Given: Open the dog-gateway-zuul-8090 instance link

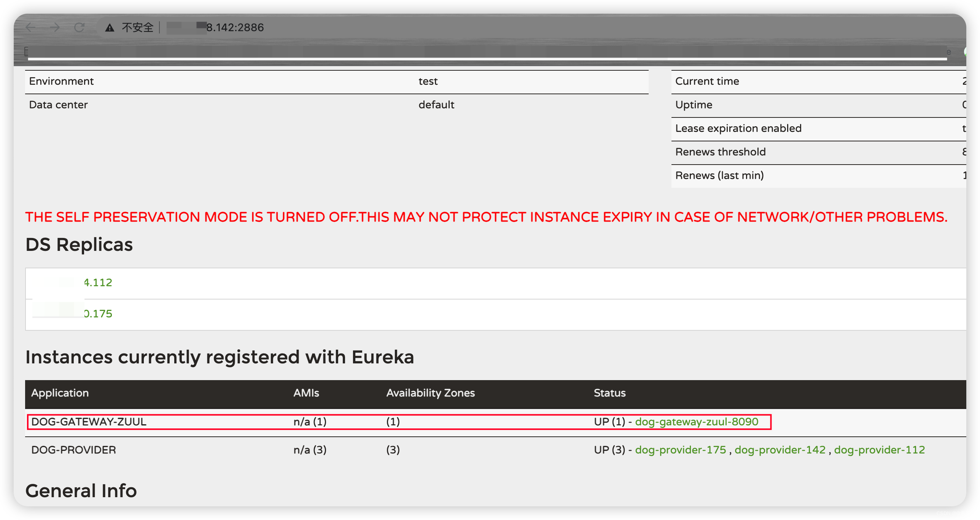Looking at the screenshot, I should (x=697, y=422).
